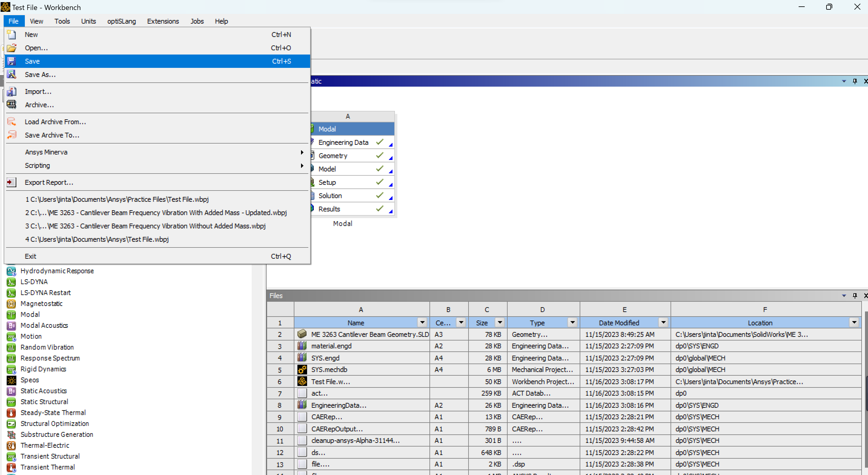Open recent file 4 Ansys Test File.wbpj

point(157,239)
